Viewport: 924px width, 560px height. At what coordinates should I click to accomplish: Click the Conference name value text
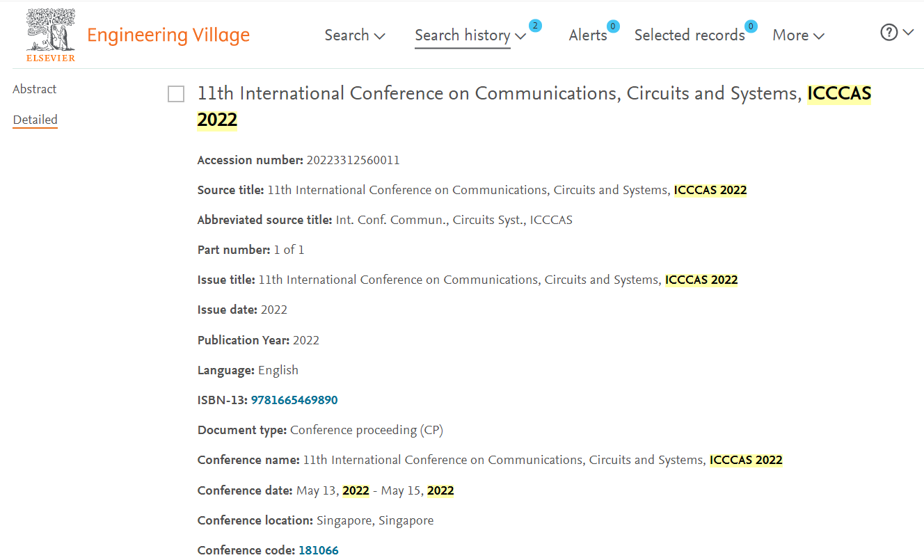click(x=543, y=460)
